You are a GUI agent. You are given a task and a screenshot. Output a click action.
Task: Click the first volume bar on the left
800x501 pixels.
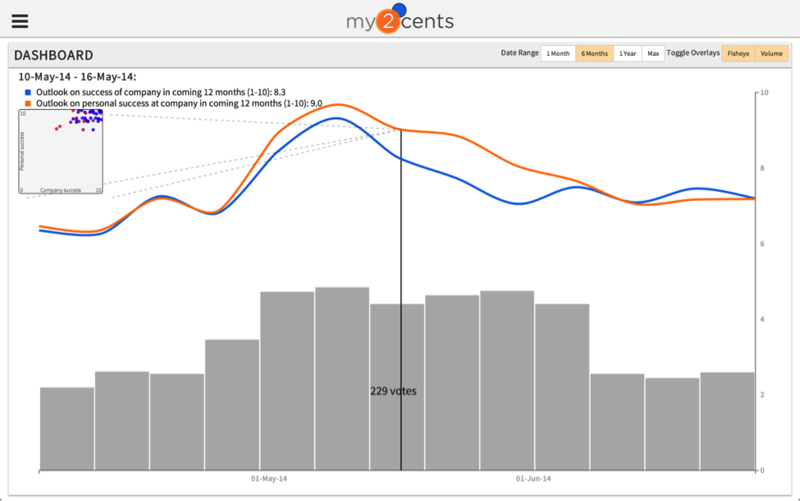67,429
